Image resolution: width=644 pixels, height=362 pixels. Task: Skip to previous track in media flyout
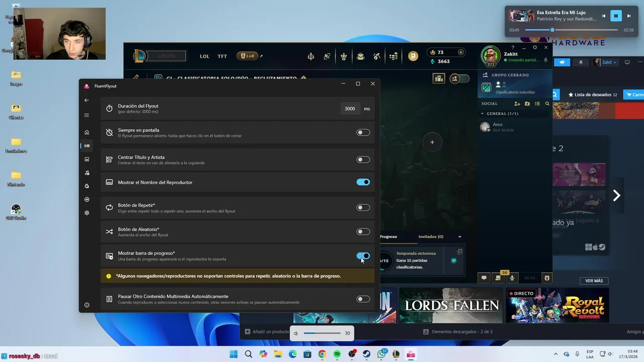coord(603,16)
